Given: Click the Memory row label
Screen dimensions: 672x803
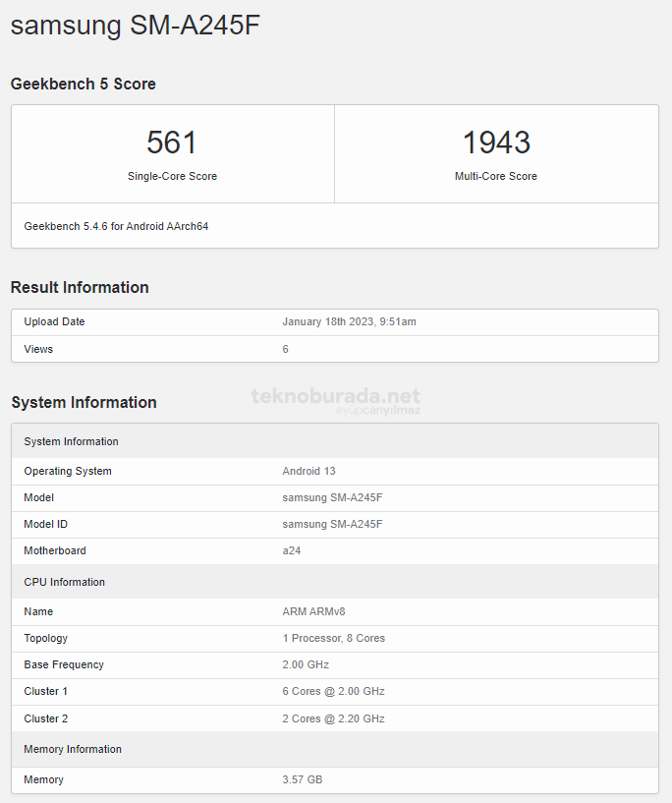Looking at the screenshot, I should point(43,780).
